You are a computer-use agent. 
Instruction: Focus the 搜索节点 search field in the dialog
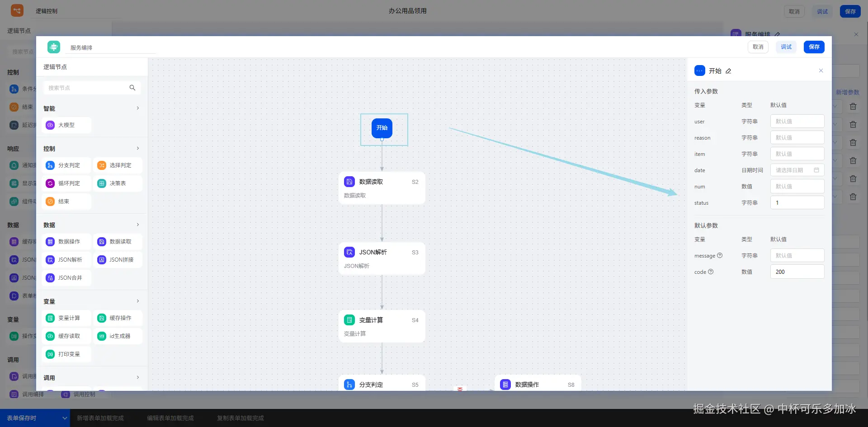(92, 88)
